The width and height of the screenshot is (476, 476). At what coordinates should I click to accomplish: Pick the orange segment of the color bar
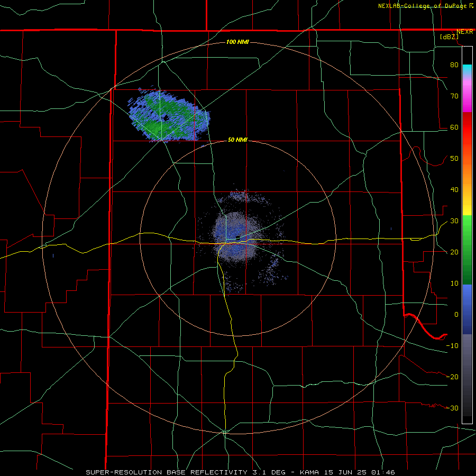(x=467, y=175)
